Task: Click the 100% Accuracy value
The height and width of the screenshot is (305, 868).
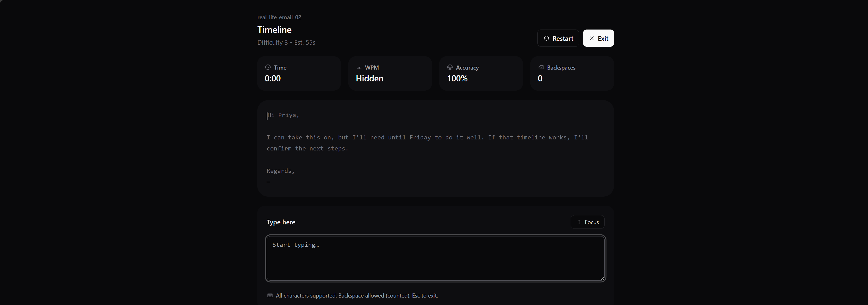Action: [457, 79]
